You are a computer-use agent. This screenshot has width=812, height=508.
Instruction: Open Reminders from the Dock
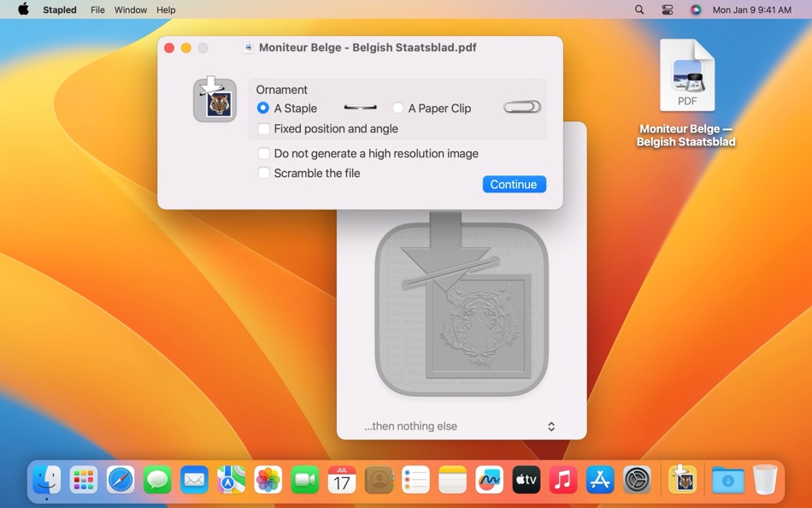[x=416, y=480]
